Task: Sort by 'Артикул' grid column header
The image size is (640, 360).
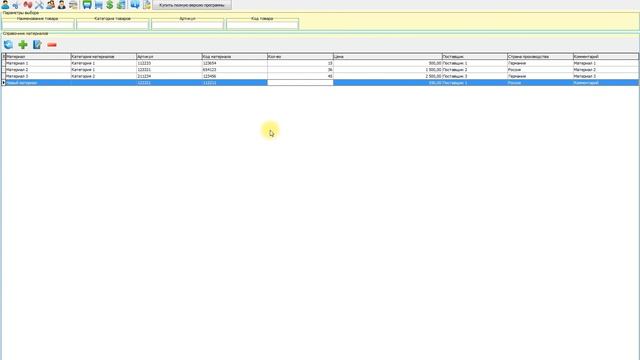Action: click(169, 56)
